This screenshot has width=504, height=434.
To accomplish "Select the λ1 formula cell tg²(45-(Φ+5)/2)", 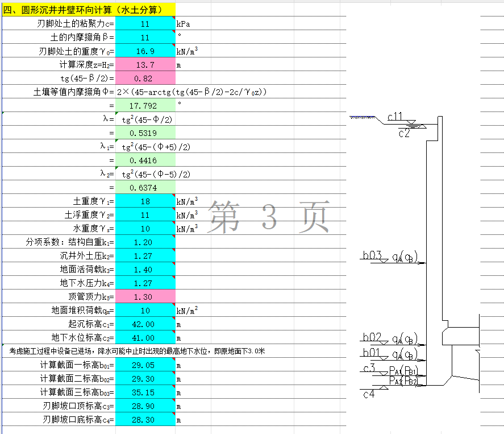I will 156,147.
